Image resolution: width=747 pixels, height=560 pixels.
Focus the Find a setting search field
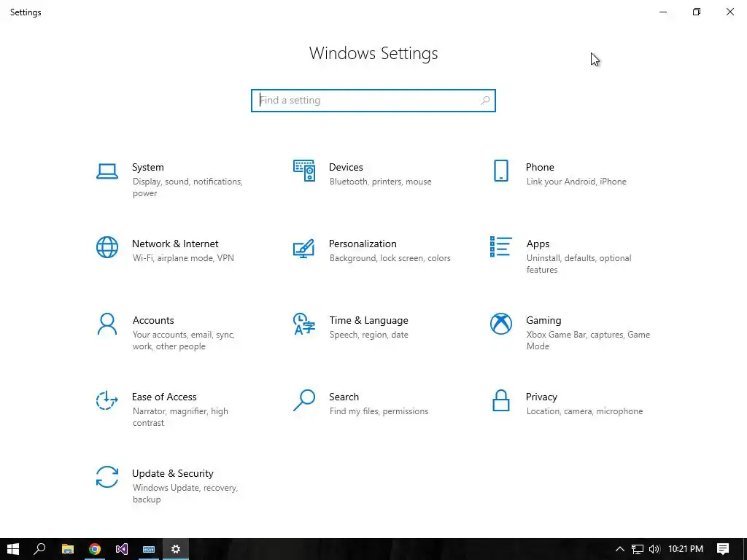[x=373, y=101]
